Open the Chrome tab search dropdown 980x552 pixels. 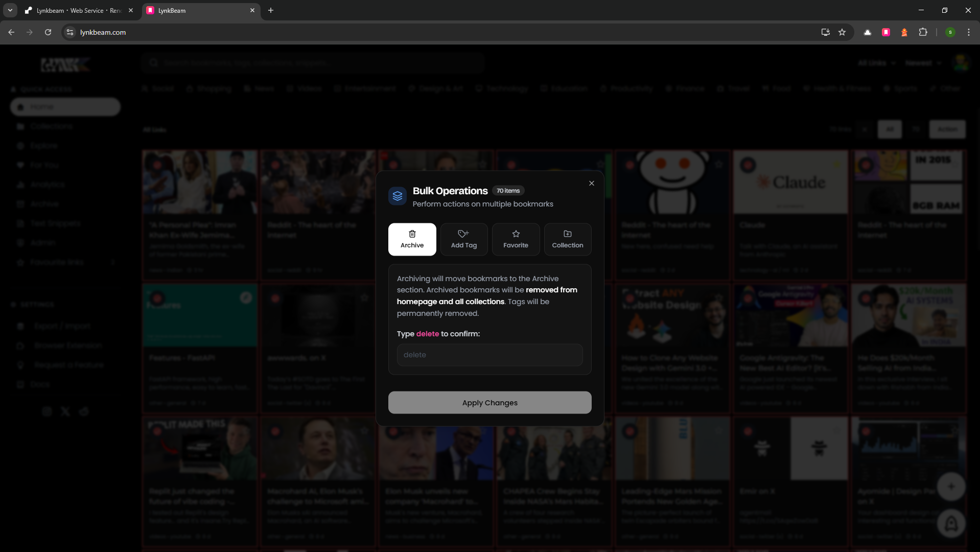pos(10,10)
